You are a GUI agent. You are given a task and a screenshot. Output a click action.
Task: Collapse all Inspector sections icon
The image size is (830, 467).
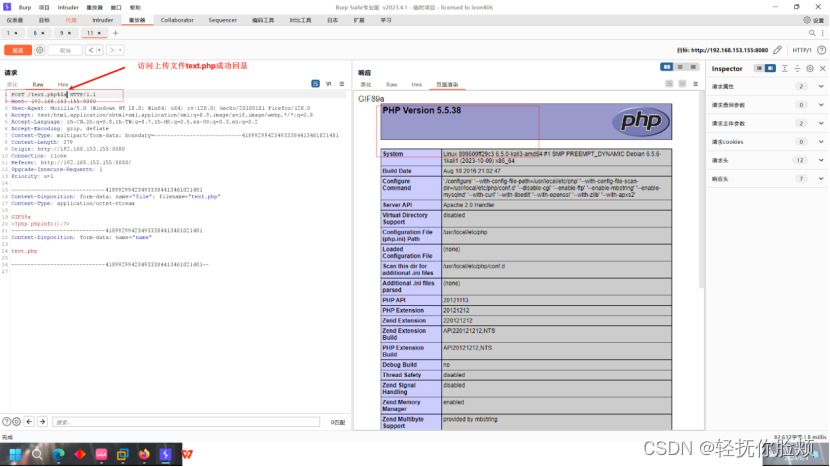797,68
